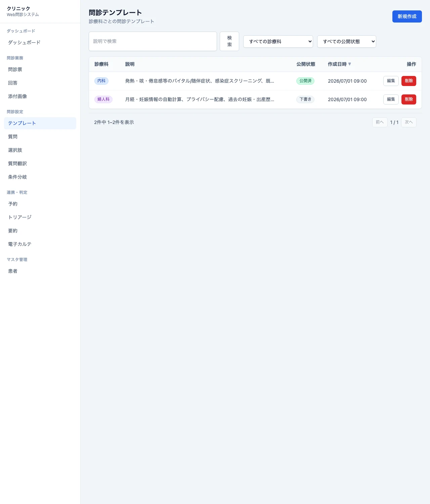The image size is (430, 504).
Task: Delete the 婦人科 template row
Action: 409,99
